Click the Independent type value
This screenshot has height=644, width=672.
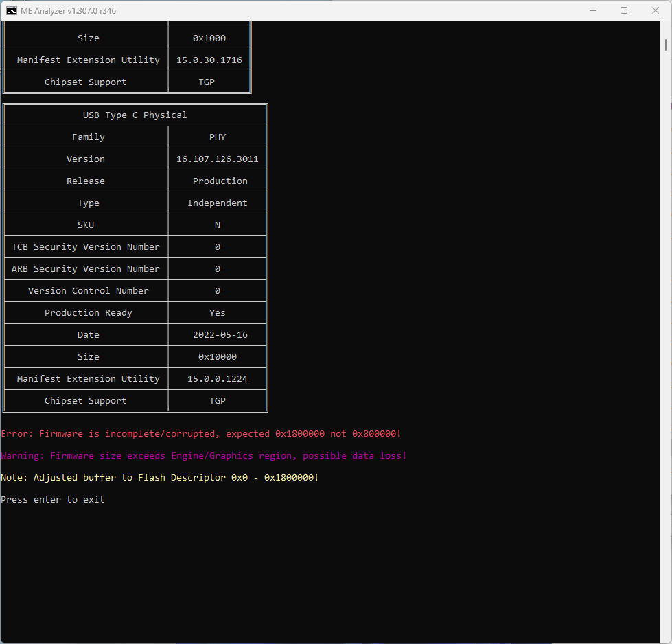[x=218, y=203]
